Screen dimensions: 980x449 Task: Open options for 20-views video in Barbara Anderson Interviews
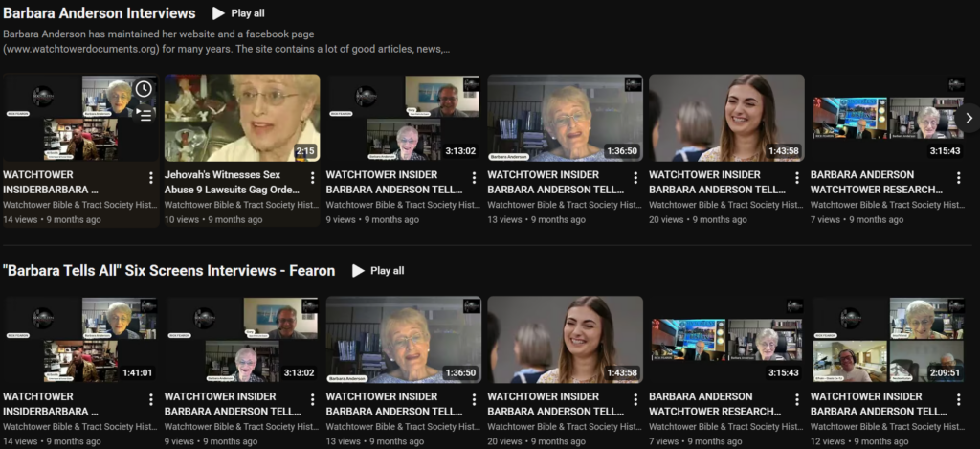click(x=797, y=178)
